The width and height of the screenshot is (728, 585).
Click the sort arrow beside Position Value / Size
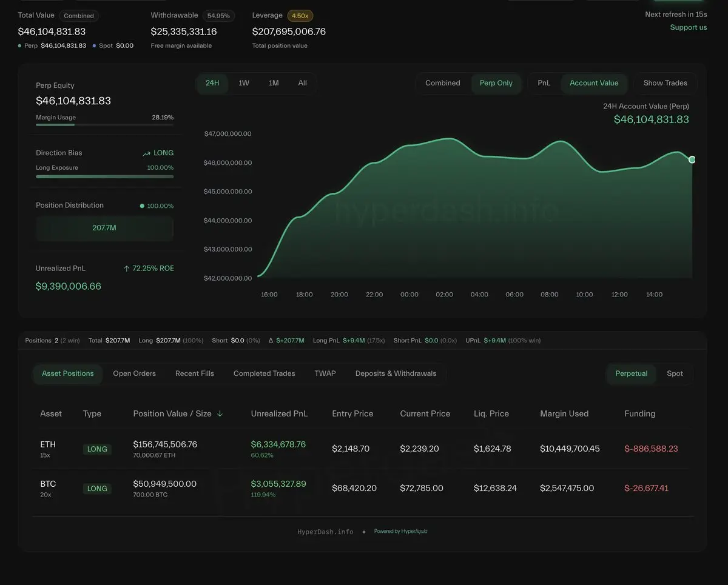click(x=220, y=413)
